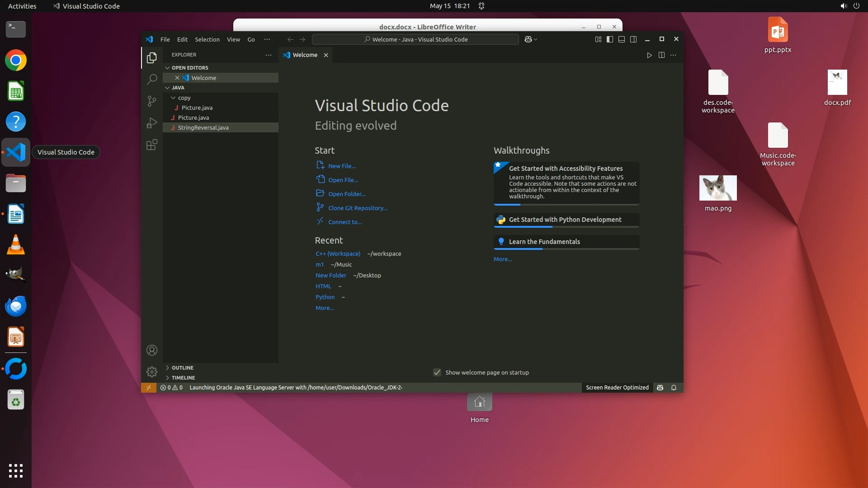Open the Extensions view icon
The image size is (868, 488).
tap(152, 145)
